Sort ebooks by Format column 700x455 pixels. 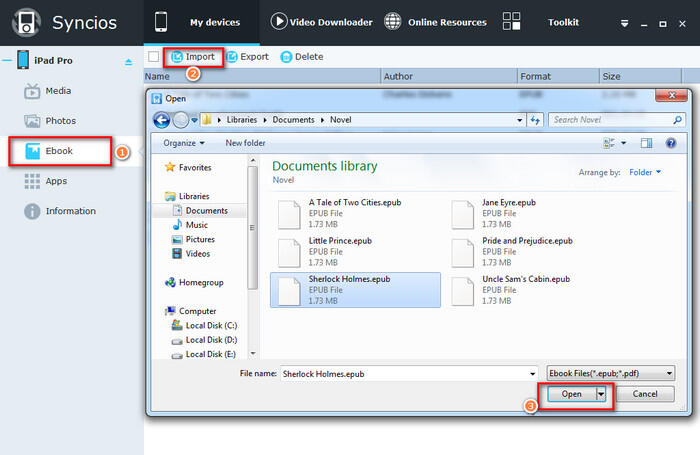click(558, 76)
